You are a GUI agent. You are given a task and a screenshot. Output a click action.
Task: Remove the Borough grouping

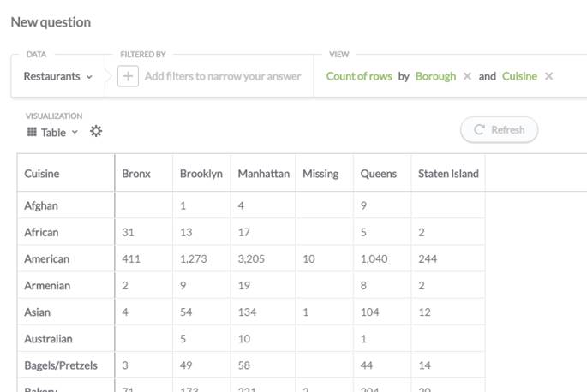(x=467, y=76)
